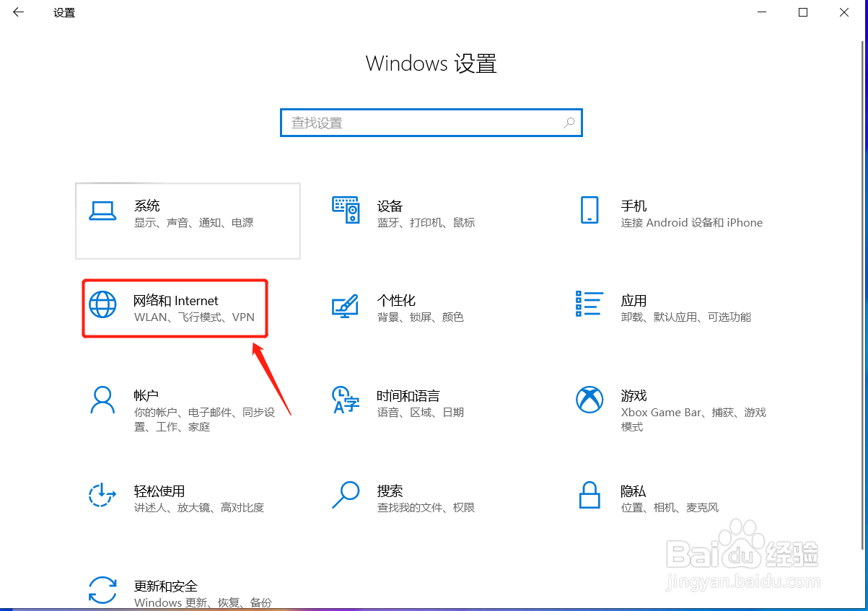This screenshot has width=868, height=611.
Task: Go back with the back arrow
Action: point(18,12)
